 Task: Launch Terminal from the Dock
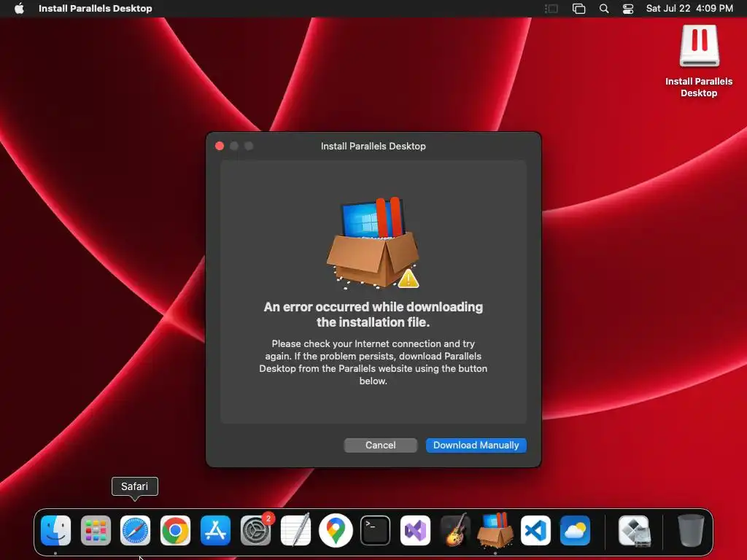376,531
